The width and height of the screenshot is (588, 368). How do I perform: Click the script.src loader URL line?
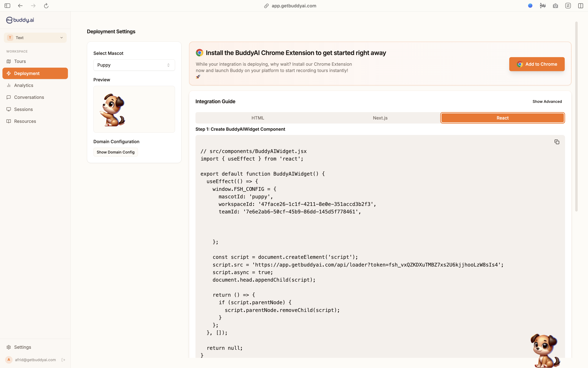[358, 265]
